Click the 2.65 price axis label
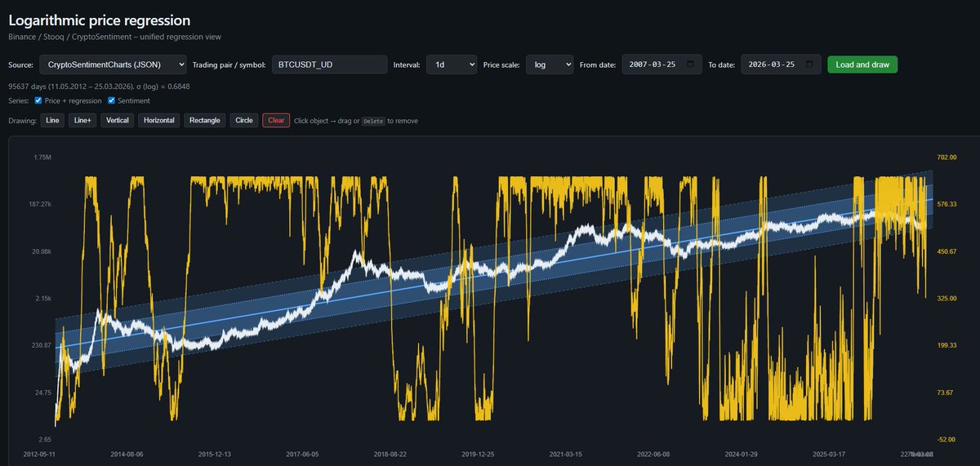This screenshot has width=980, height=466. (x=44, y=440)
